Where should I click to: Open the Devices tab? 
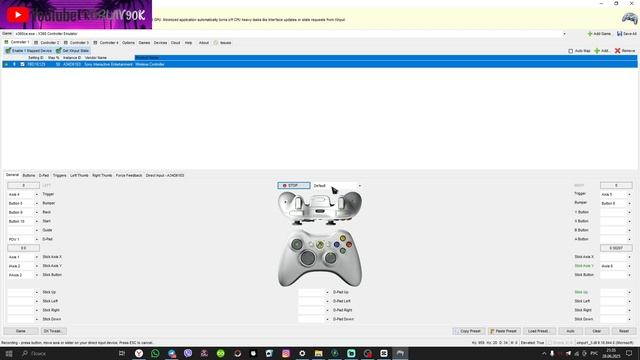click(160, 42)
